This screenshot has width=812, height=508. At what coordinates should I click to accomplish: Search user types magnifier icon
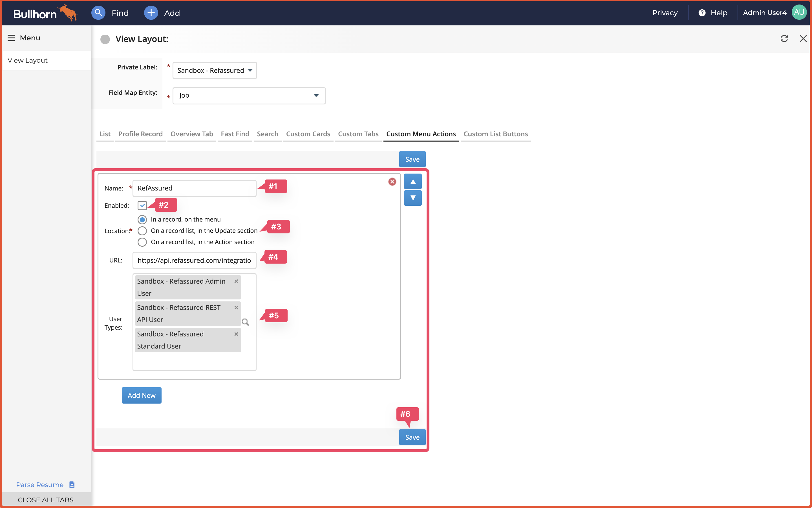[x=245, y=322]
